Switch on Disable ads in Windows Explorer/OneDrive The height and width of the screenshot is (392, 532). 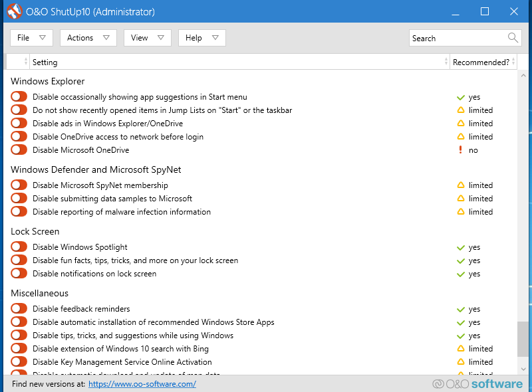(19, 123)
